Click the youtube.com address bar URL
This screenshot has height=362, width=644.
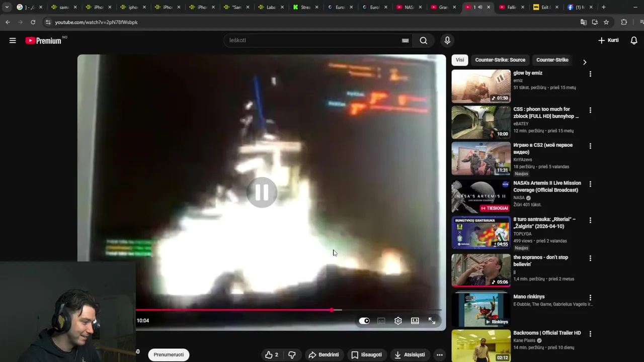point(96,22)
